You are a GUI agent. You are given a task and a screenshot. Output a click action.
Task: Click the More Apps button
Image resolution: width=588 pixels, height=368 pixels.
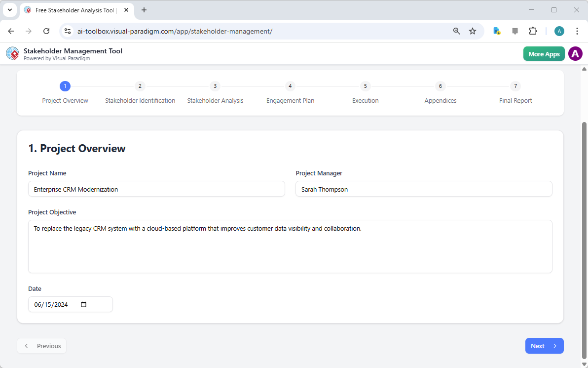tap(544, 53)
